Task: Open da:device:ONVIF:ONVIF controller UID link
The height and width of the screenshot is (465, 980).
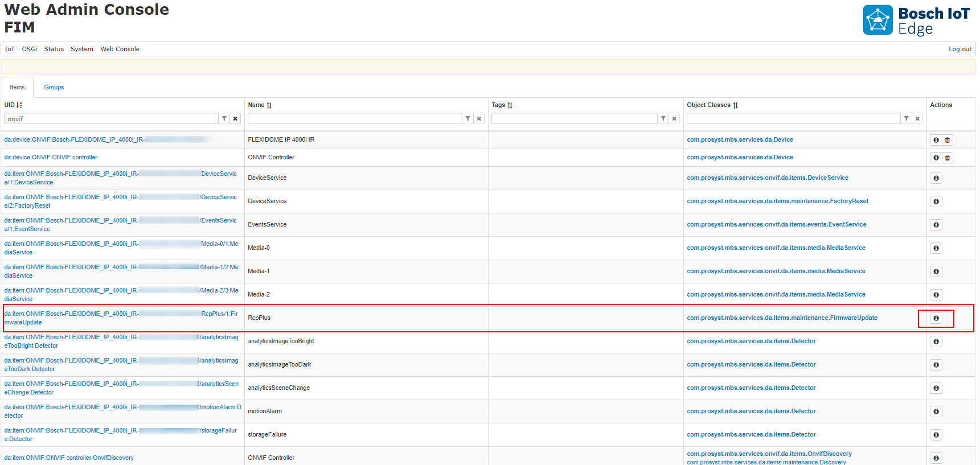Action: pos(51,158)
